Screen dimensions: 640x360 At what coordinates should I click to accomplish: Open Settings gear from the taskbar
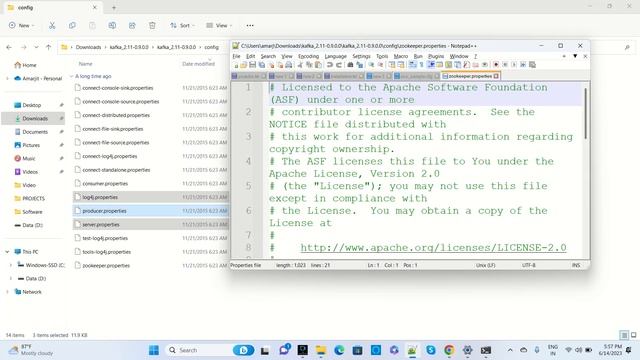(x=467, y=350)
